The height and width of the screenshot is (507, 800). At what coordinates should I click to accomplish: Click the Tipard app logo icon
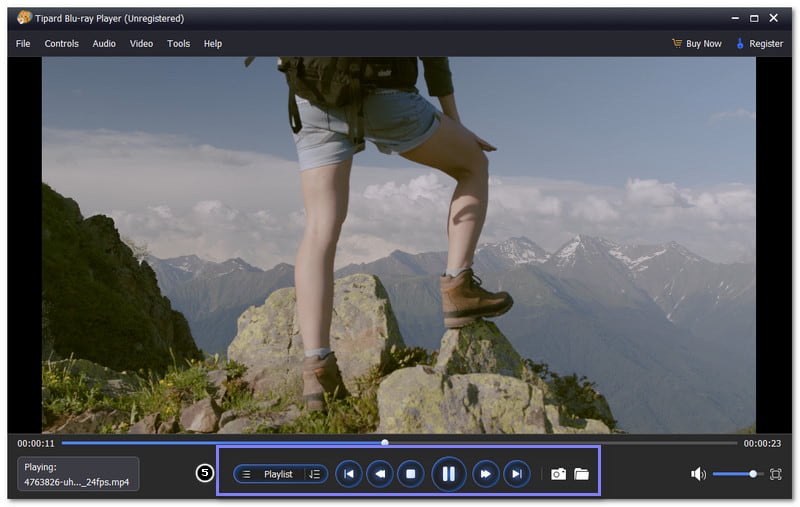pyautogui.click(x=24, y=18)
